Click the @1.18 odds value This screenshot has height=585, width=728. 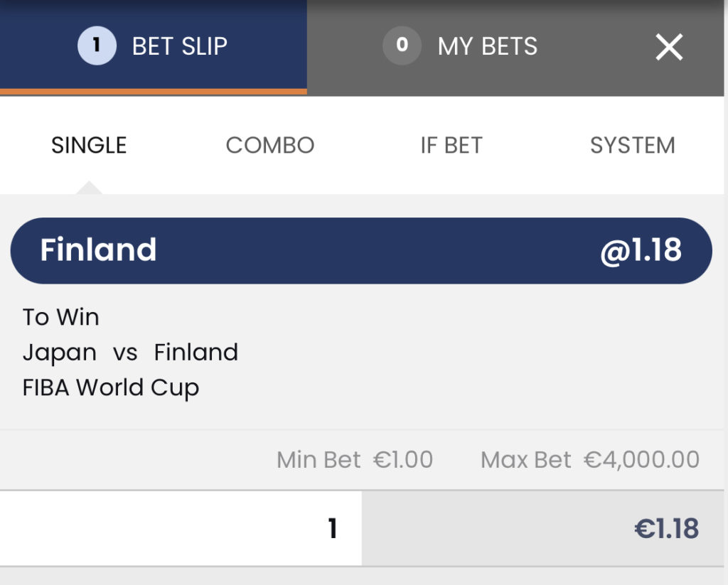click(641, 250)
